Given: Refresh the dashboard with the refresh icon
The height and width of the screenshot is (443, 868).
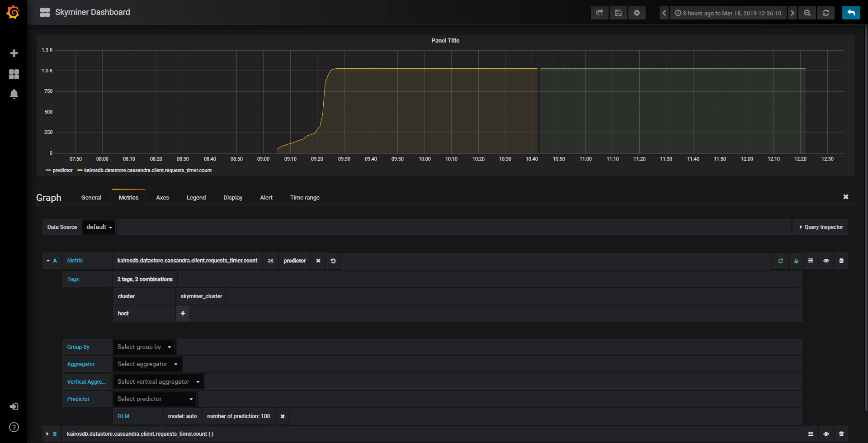Looking at the screenshot, I should (x=826, y=13).
